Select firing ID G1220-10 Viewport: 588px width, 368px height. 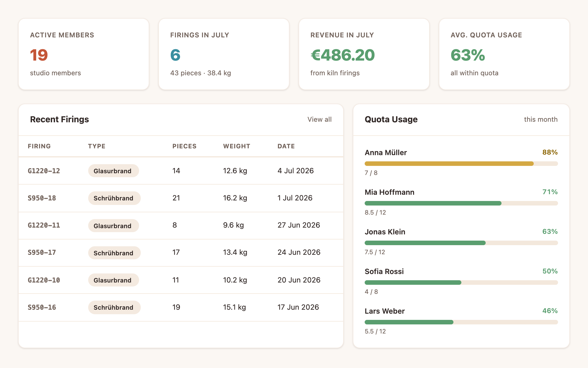pos(44,280)
